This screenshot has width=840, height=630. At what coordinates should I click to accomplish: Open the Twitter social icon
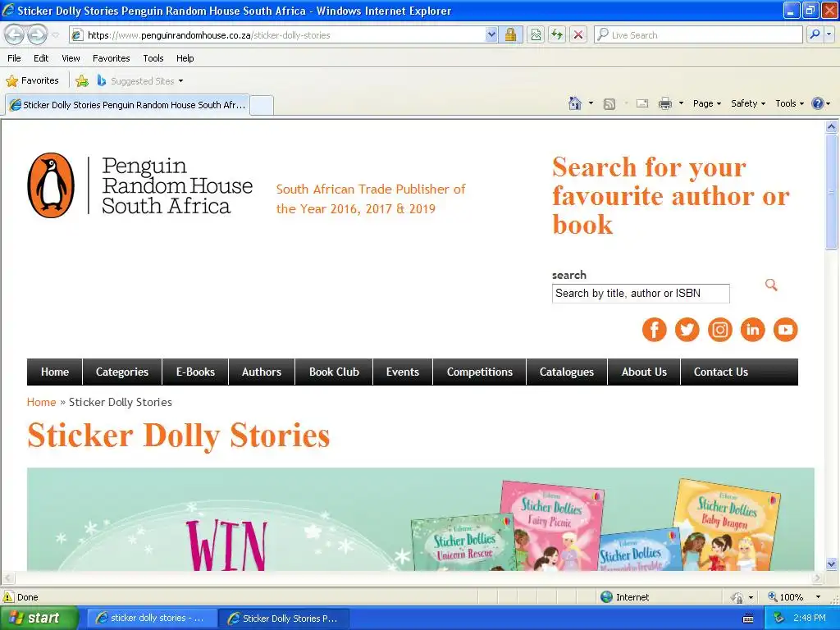click(687, 330)
